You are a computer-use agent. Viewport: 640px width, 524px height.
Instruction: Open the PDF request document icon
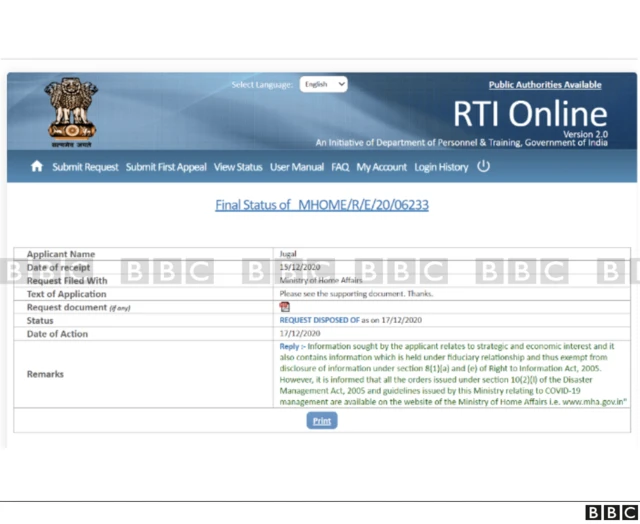pyautogui.click(x=284, y=307)
